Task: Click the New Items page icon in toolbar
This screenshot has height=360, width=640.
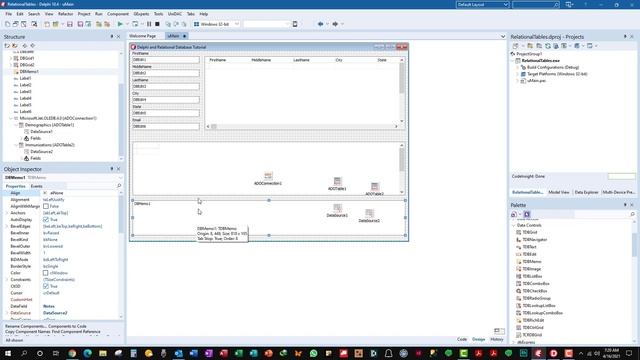Action: coord(7,24)
